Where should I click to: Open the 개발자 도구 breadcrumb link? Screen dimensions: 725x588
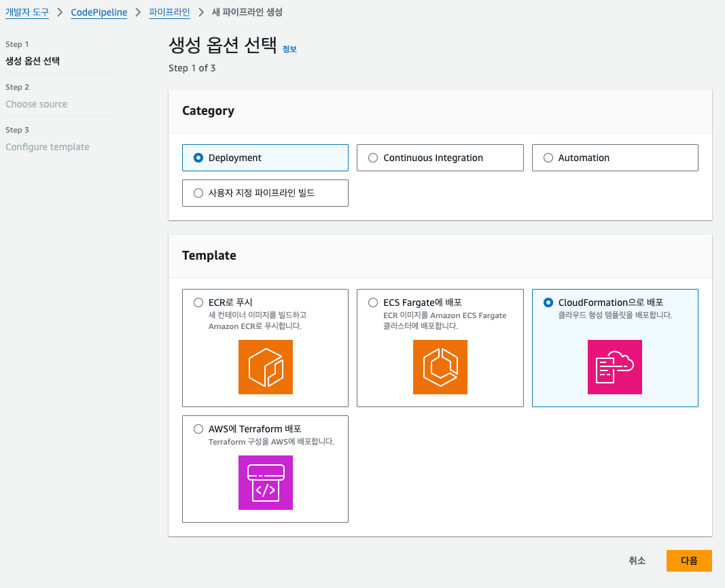point(26,12)
